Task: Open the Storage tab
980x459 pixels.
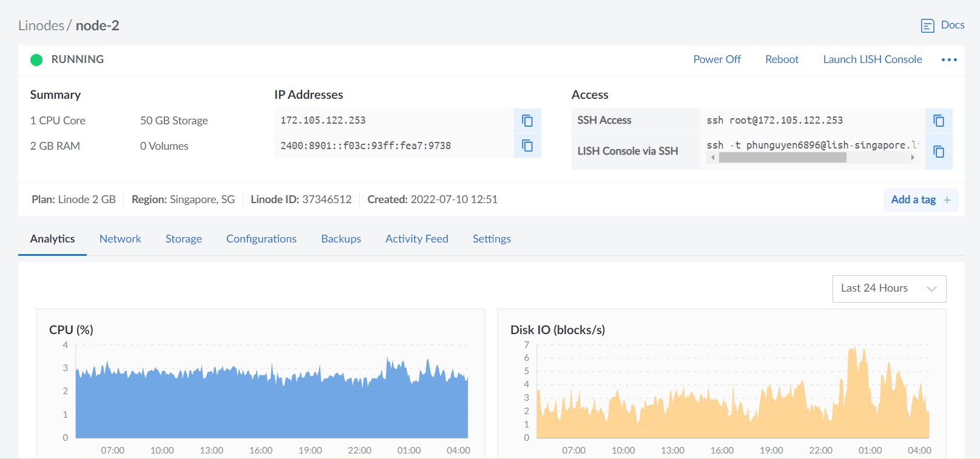Action: 183,239
